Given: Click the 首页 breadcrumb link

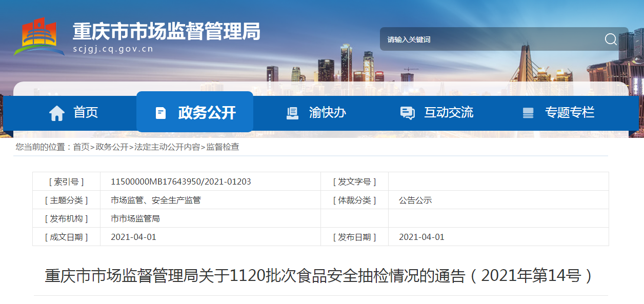Looking at the screenshot, I should click(x=81, y=147).
